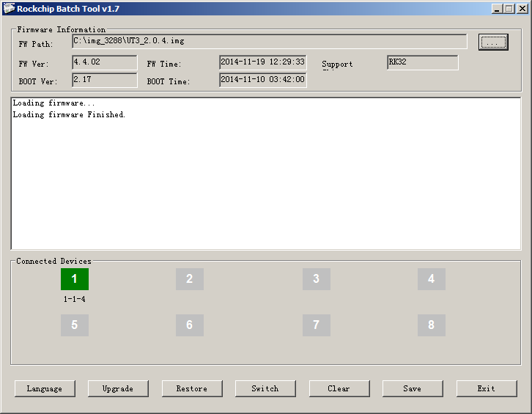Click device slot 3 indicator

[x=316, y=279]
